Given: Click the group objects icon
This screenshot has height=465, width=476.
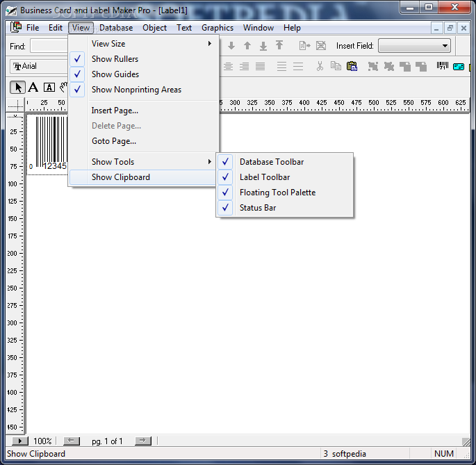Looking at the screenshot, I should [x=373, y=66].
